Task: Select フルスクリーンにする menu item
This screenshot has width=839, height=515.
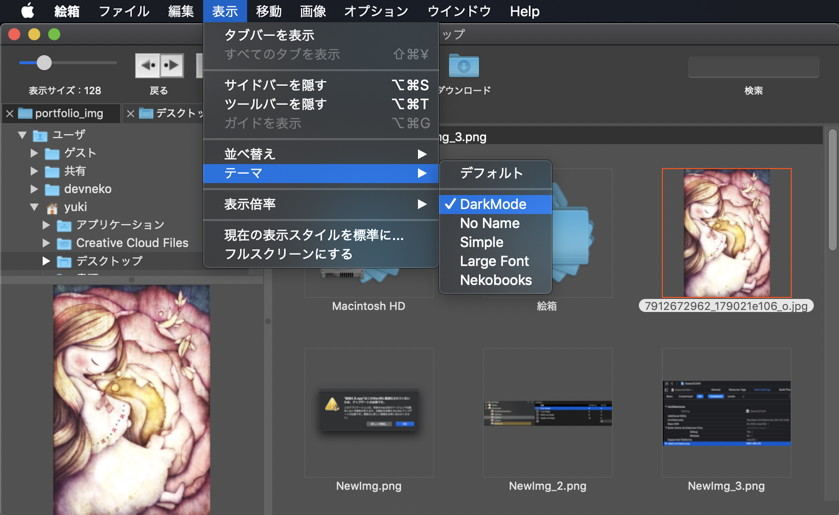Action: click(321, 254)
